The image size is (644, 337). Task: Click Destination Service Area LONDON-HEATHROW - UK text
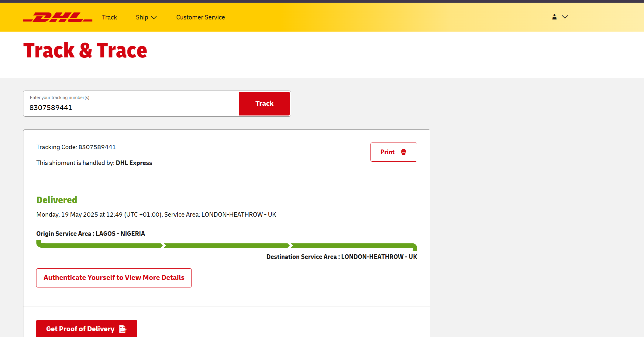[x=342, y=257]
